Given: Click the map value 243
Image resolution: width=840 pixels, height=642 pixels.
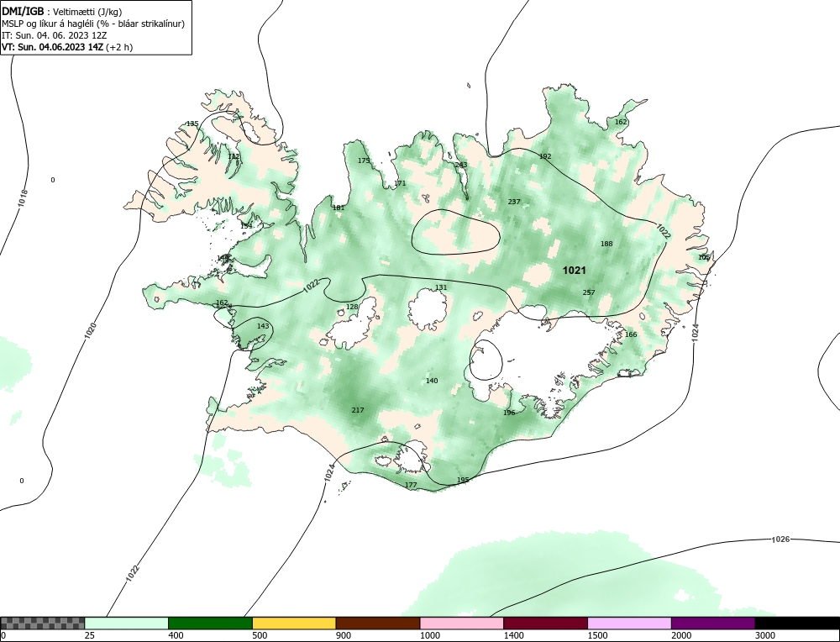Looking at the screenshot, I should pos(460,165).
